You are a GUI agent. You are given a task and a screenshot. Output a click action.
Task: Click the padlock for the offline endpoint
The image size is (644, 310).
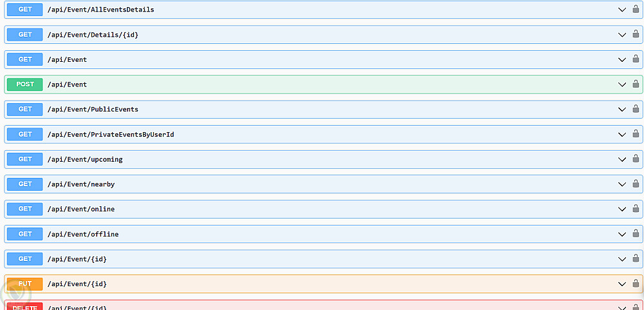point(636,233)
